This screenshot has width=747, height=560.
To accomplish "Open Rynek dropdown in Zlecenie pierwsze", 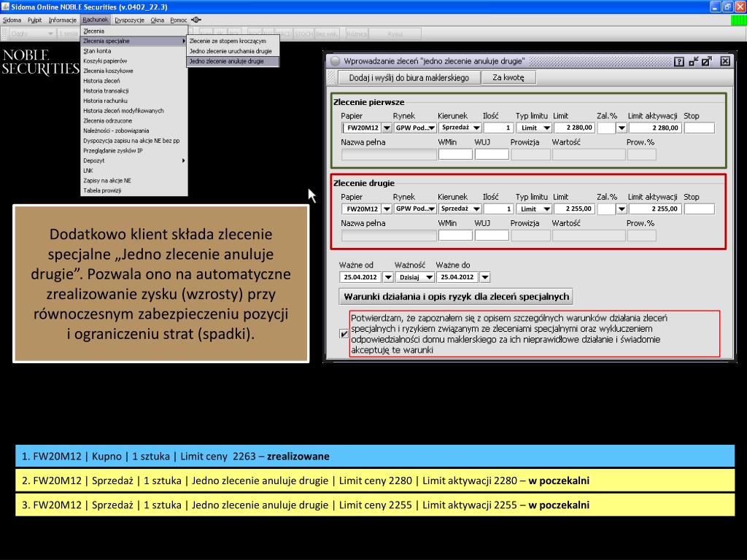I will pyautogui.click(x=431, y=128).
